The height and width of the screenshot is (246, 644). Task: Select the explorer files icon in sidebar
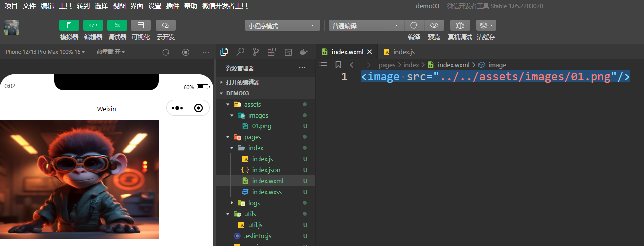click(x=224, y=51)
